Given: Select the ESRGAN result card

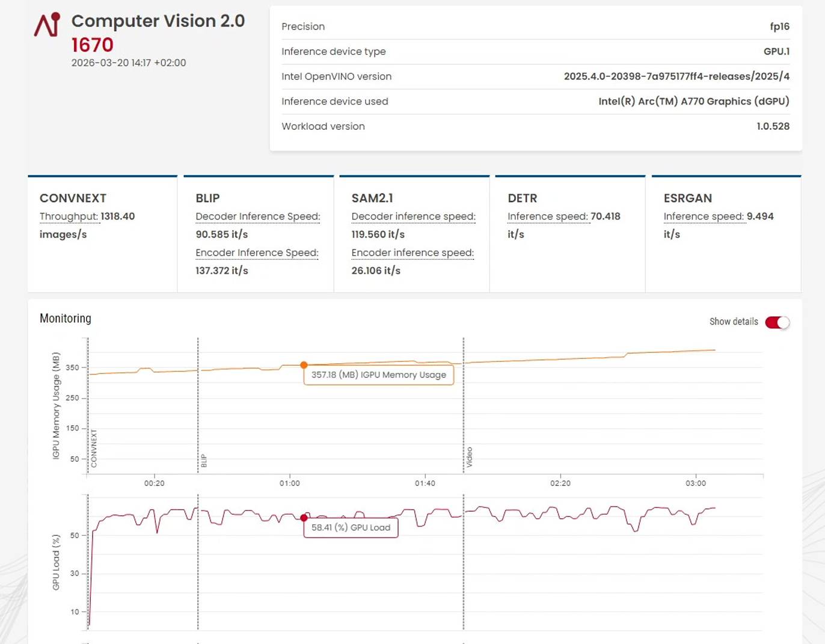Looking at the screenshot, I should [725, 233].
